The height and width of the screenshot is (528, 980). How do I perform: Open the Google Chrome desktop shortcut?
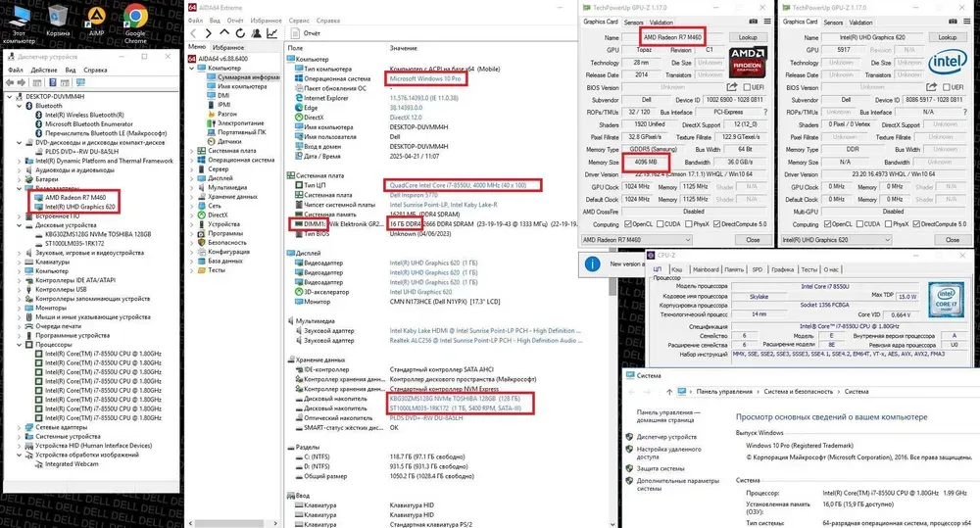pos(135,24)
